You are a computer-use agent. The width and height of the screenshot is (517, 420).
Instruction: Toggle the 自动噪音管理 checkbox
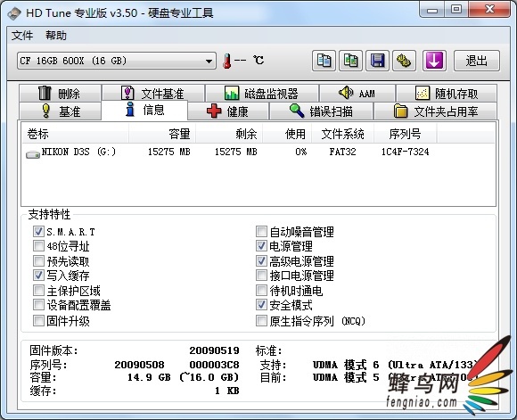[x=261, y=232]
